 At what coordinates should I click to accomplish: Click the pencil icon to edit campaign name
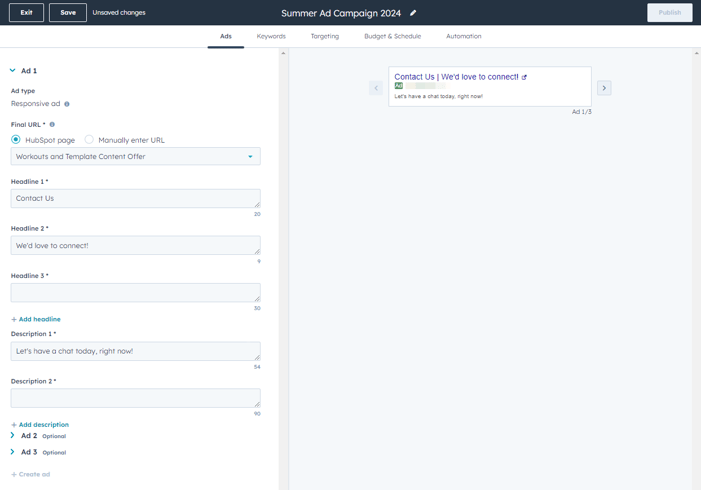coord(413,13)
